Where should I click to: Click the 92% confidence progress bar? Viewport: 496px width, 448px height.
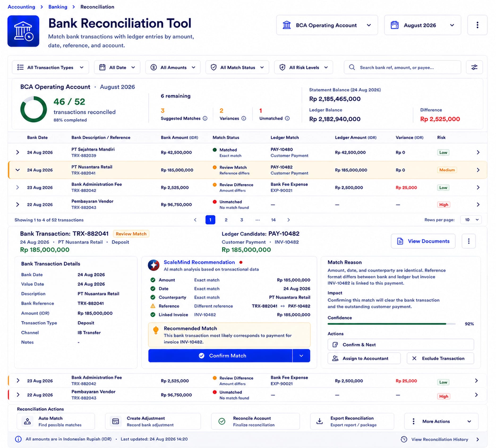click(x=391, y=324)
